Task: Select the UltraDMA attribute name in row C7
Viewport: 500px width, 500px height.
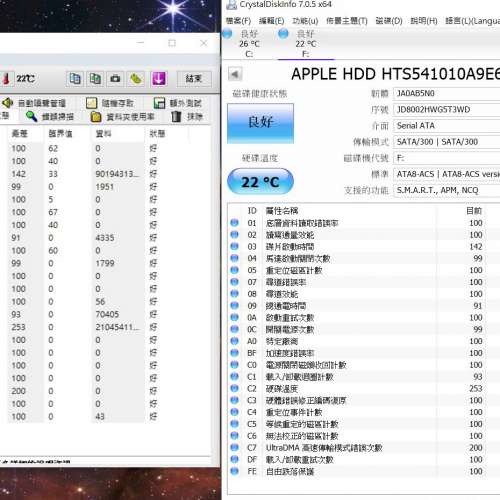Action: [x=324, y=448]
